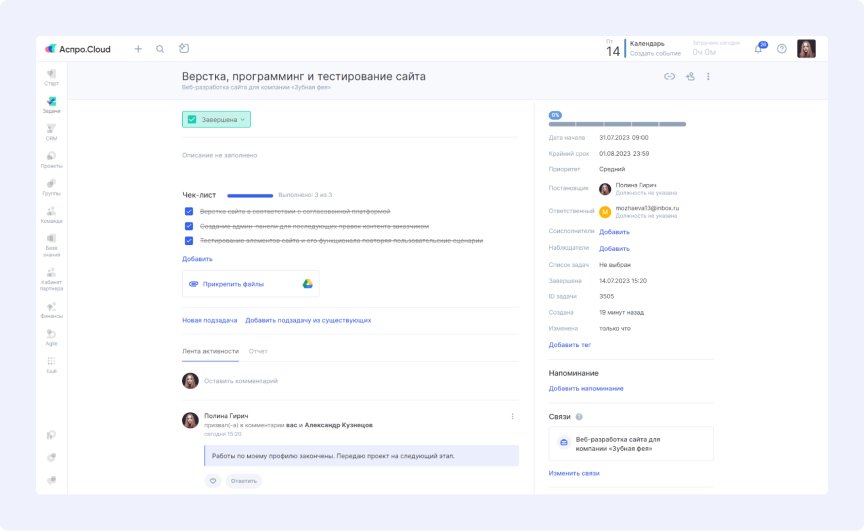
Task: Uncheck the first checklist item about верстка
Action: point(189,212)
